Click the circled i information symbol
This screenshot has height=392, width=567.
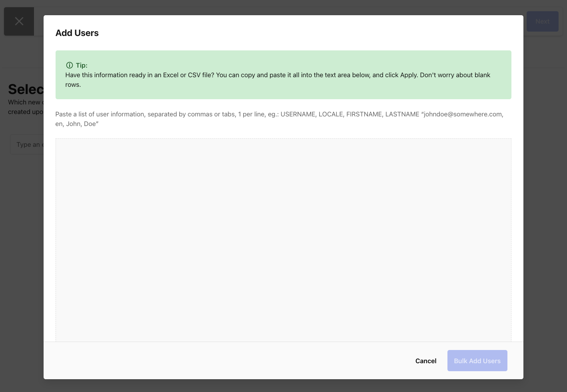pos(70,65)
